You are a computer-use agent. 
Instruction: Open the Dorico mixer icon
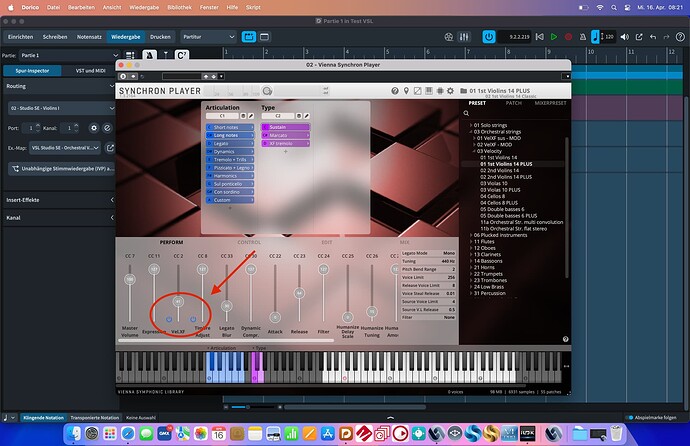[x=464, y=37]
